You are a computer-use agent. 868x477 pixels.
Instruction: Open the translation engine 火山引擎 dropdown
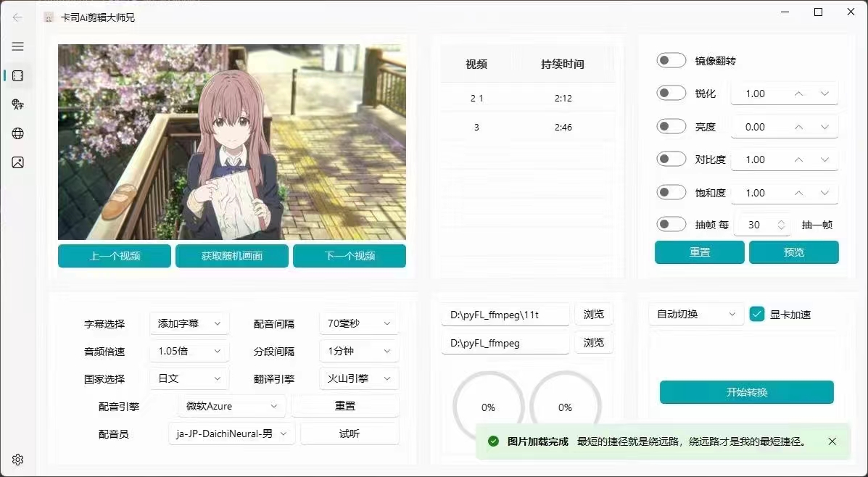[359, 378]
